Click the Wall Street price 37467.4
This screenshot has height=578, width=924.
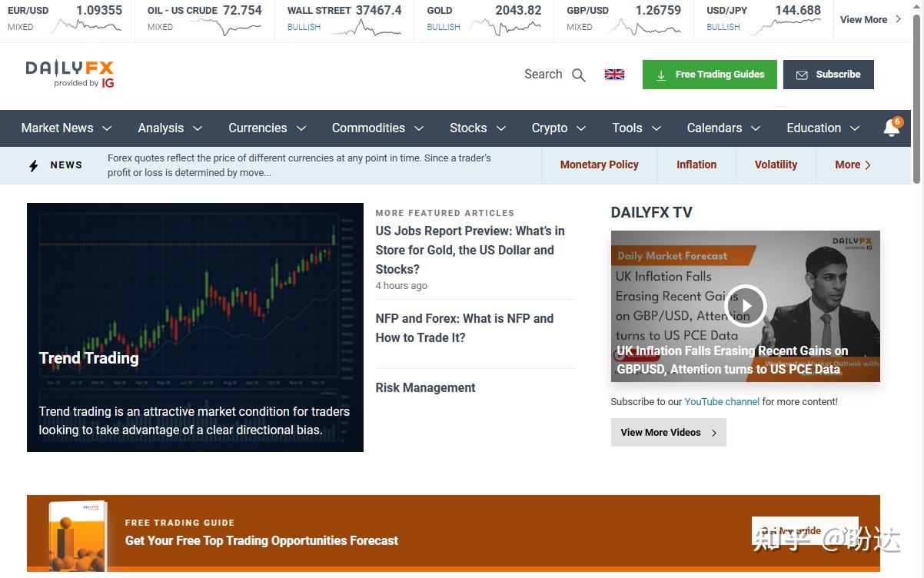[x=379, y=11]
